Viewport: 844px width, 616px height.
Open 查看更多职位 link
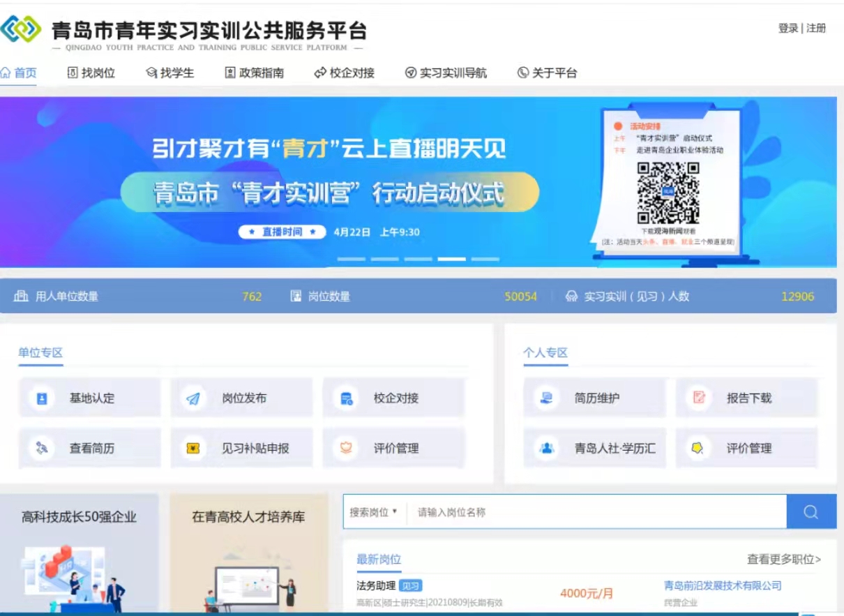click(783, 559)
